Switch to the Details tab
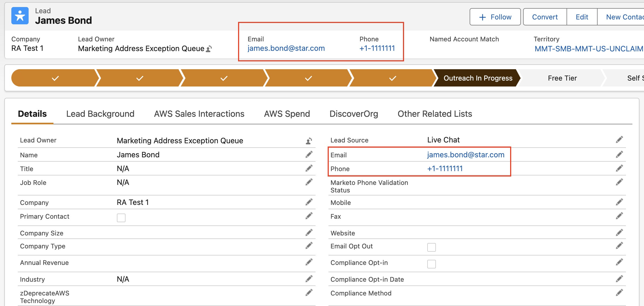This screenshot has width=644, height=306. 32,114
